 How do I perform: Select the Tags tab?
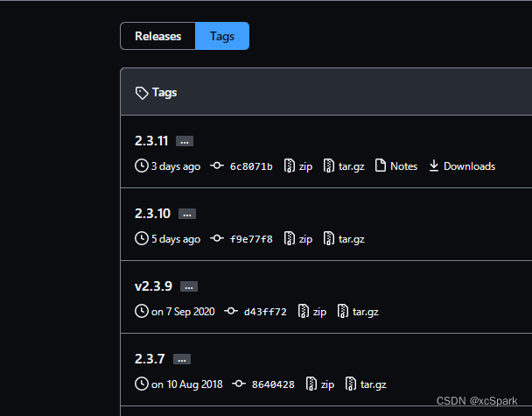(222, 36)
